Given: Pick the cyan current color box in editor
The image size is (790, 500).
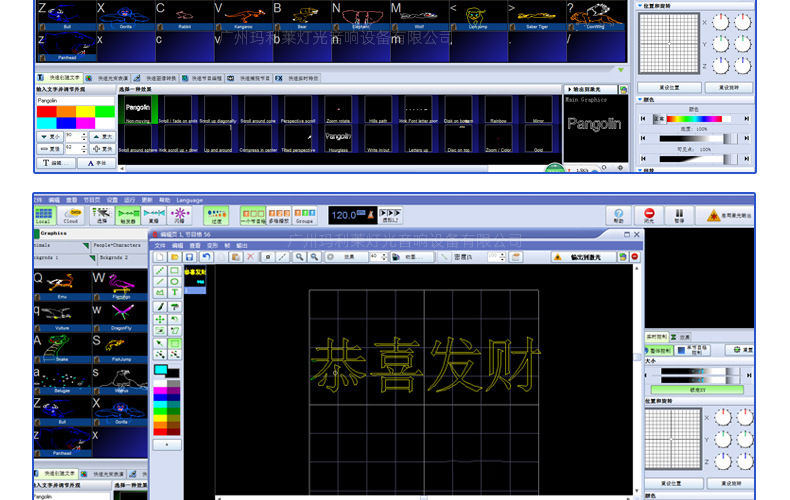Looking at the screenshot, I should pyautogui.click(x=161, y=370).
